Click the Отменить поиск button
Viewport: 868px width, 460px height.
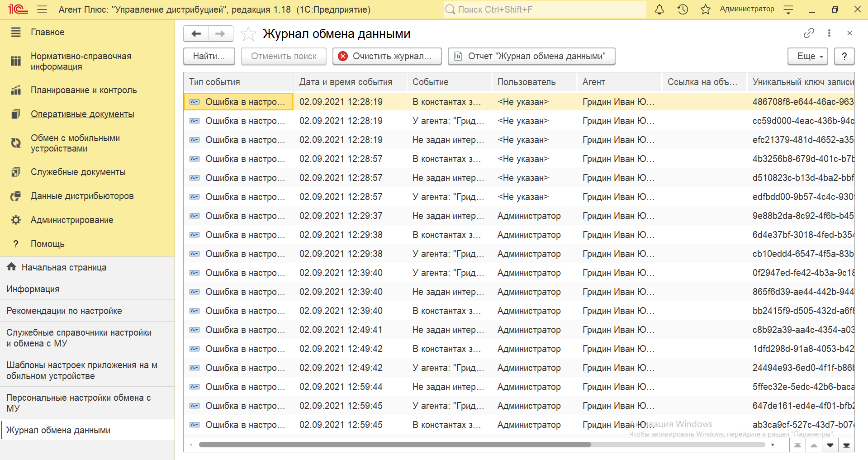(x=284, y=56)
